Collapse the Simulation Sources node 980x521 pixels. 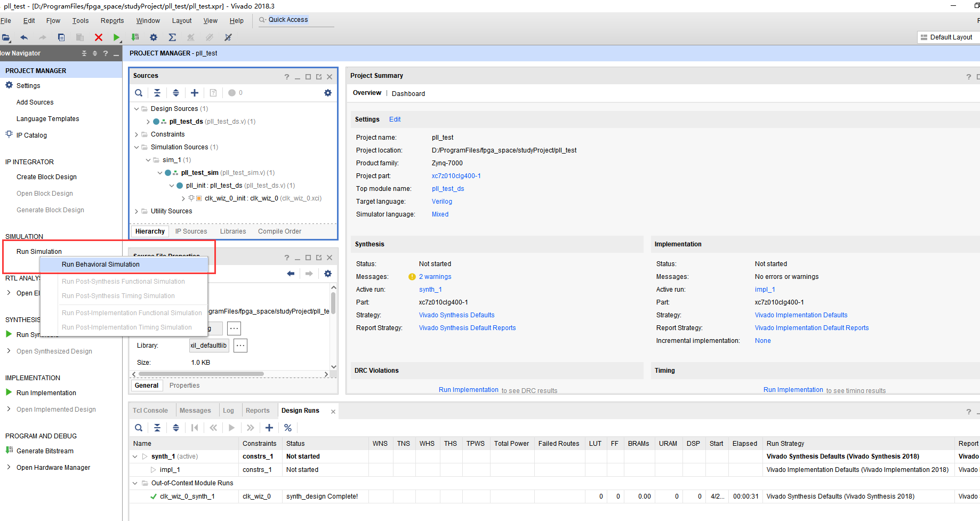coord(136,147)
